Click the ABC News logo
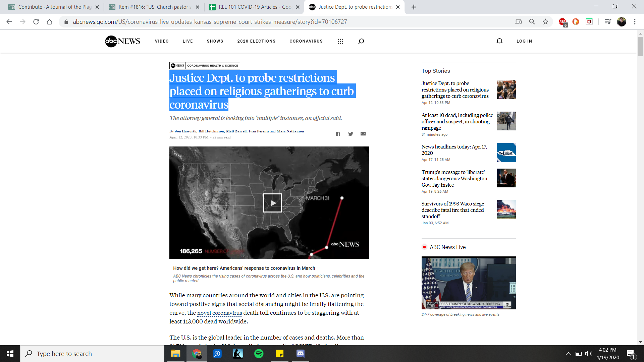The width and height of the screenshot is (644, 362). [122, 41]
